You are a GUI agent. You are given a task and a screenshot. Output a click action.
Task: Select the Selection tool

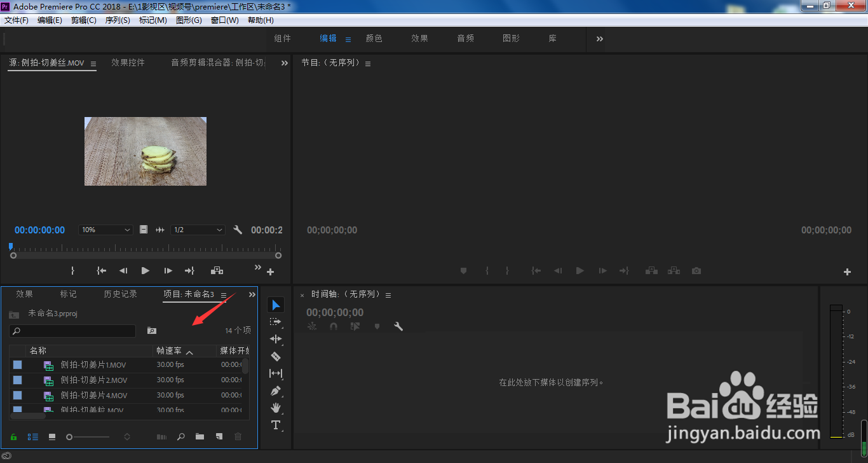[x=276, y=304]
